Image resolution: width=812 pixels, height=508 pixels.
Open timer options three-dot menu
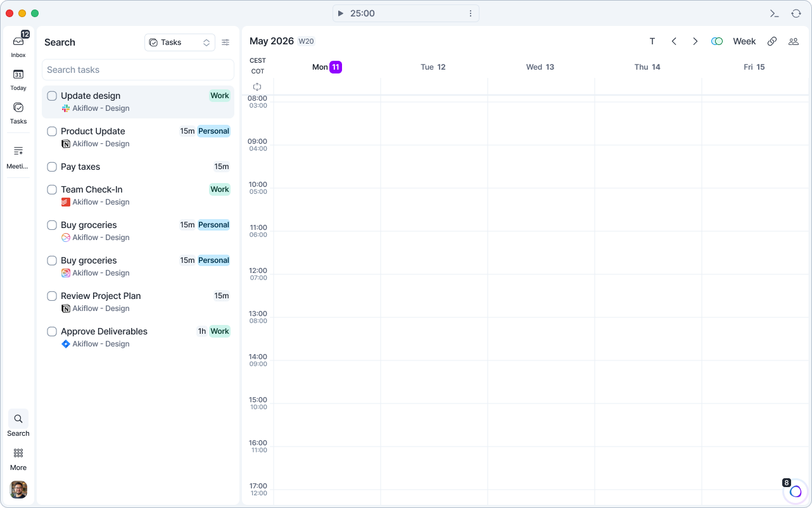[471, 13]
